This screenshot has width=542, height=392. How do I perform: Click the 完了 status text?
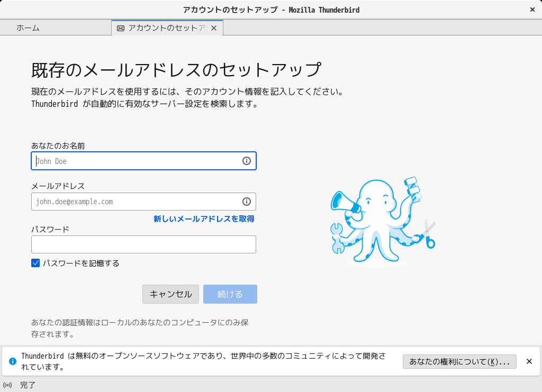click(x=28, y=385)
